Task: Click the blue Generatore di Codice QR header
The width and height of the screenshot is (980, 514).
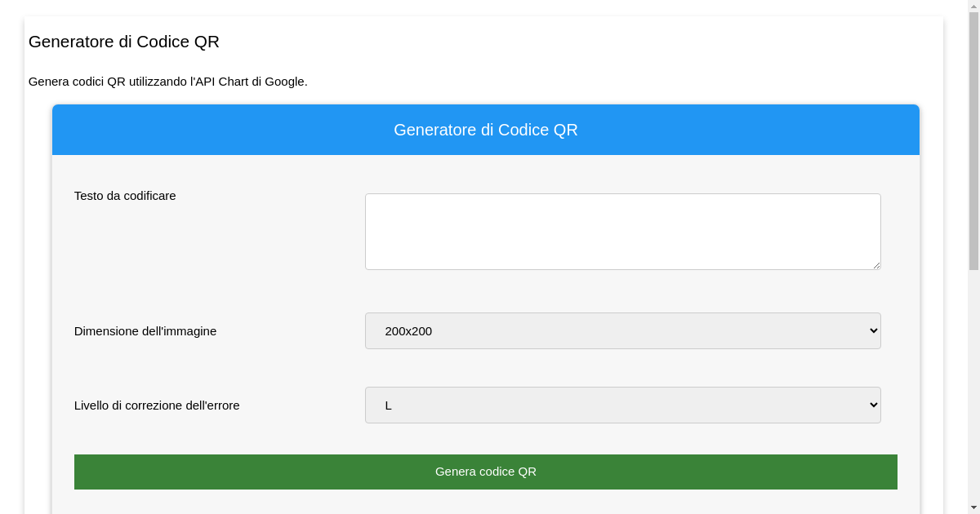Action: pyautogui.click(x=485, y=129)
